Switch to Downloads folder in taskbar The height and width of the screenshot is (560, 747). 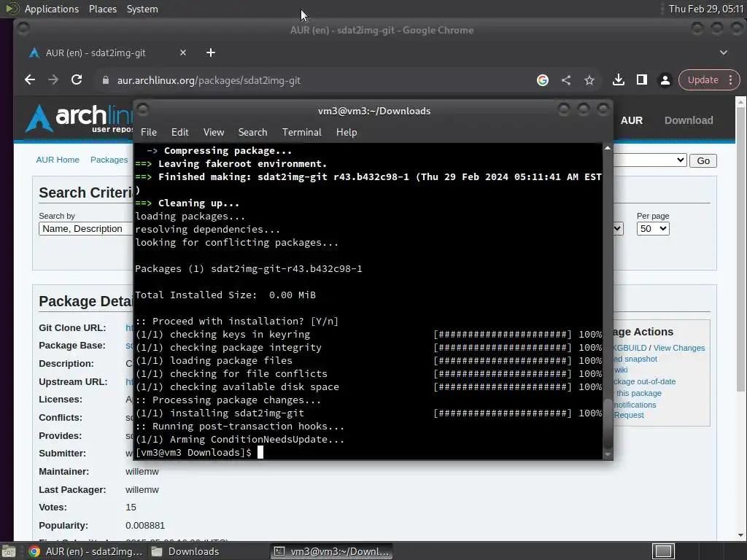[185, 551]
